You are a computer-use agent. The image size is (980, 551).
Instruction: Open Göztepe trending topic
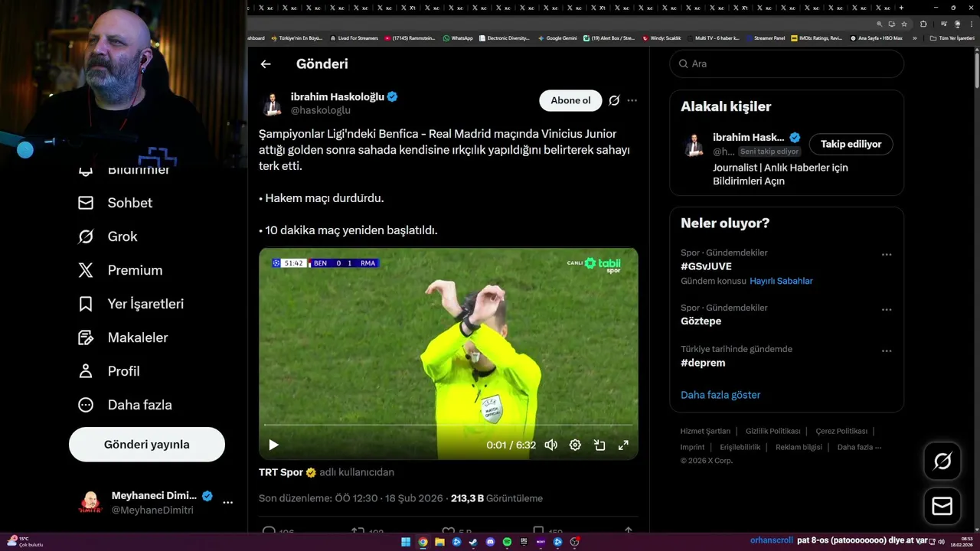click(x=701, y=321)
